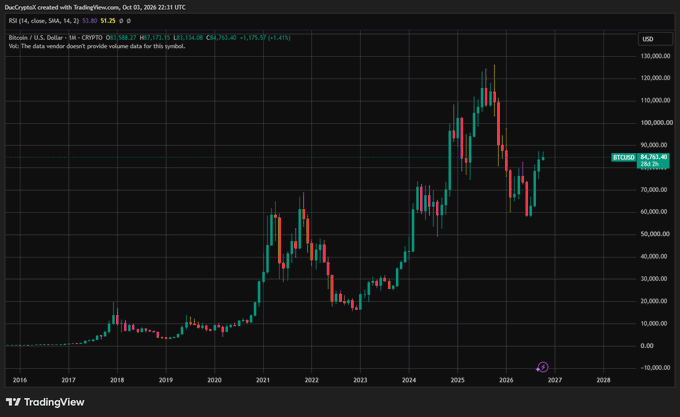Click the 2028 label on the time axis
Viewport: 680px width, 417px height.
pyautogui.click(x=603, y=380)
